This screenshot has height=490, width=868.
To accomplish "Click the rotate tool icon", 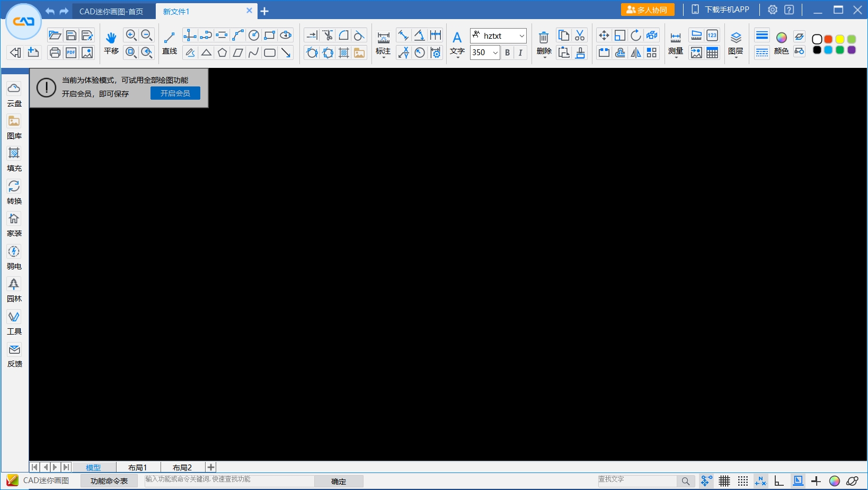I will (x=636, y=36).
